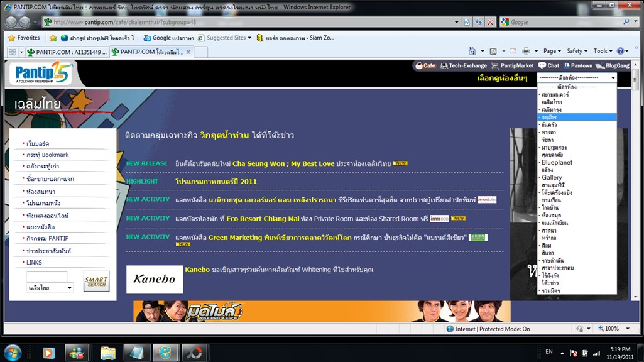Click the RSS feeds icon
Image resolution: width=644 pixels, height=362 pixels.
(x=493, y=51)
